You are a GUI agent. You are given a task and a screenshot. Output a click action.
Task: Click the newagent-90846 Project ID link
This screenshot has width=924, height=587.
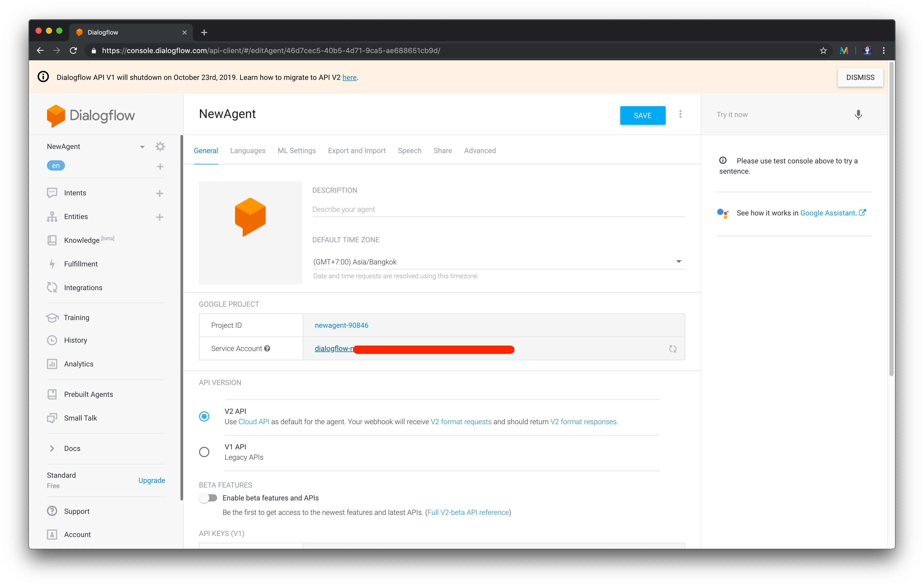coord(341,325)
